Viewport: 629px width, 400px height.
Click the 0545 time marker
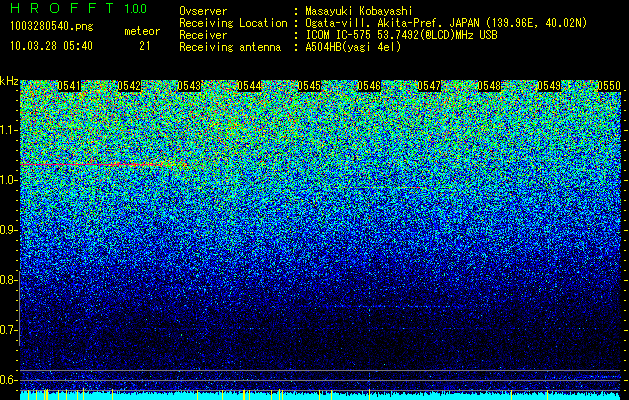[x=309, y=86]
